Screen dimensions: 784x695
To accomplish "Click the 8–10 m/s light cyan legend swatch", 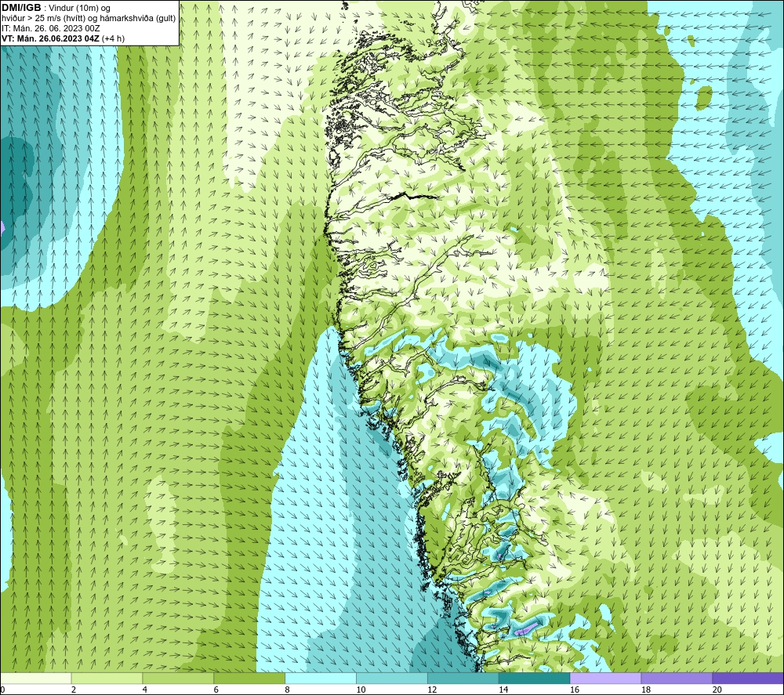I will click(x=321, y=678).
